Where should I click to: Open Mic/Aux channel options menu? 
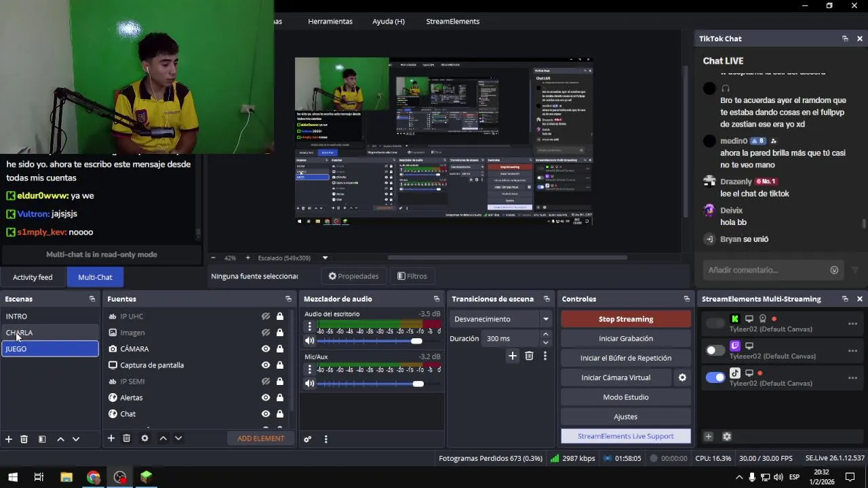(x=309, y=369)
